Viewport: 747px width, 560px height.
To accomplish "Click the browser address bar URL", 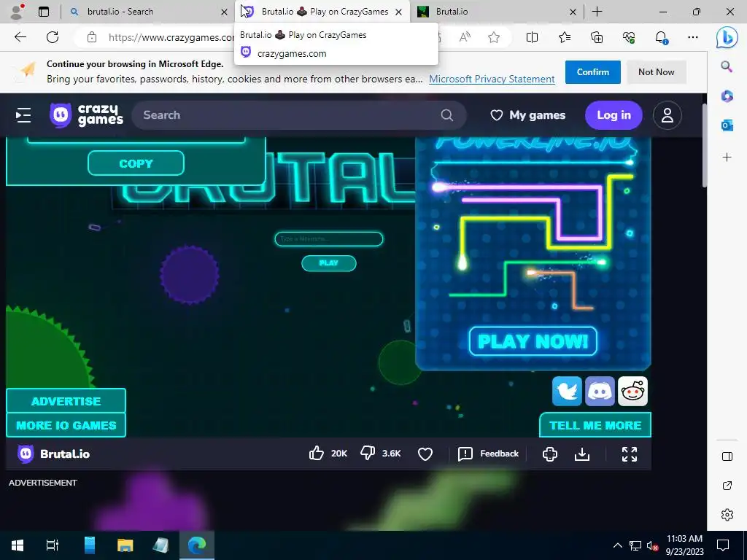I will 171,37.
